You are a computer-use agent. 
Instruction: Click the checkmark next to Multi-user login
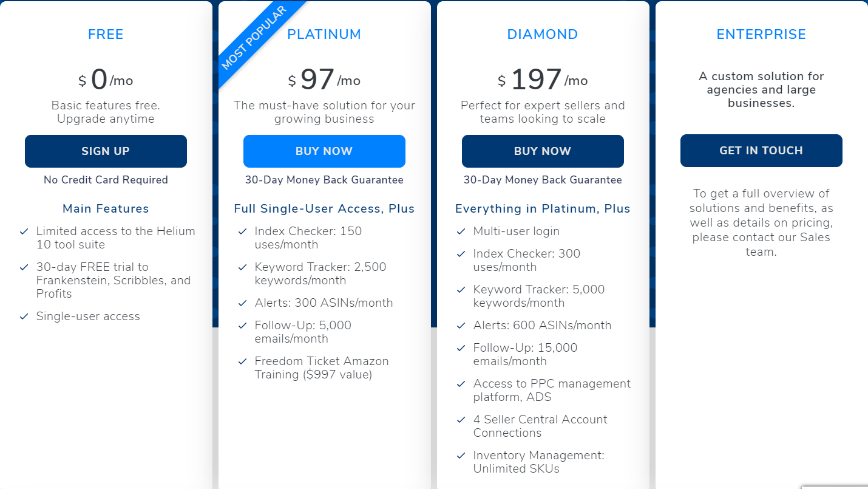pos(461,231)
